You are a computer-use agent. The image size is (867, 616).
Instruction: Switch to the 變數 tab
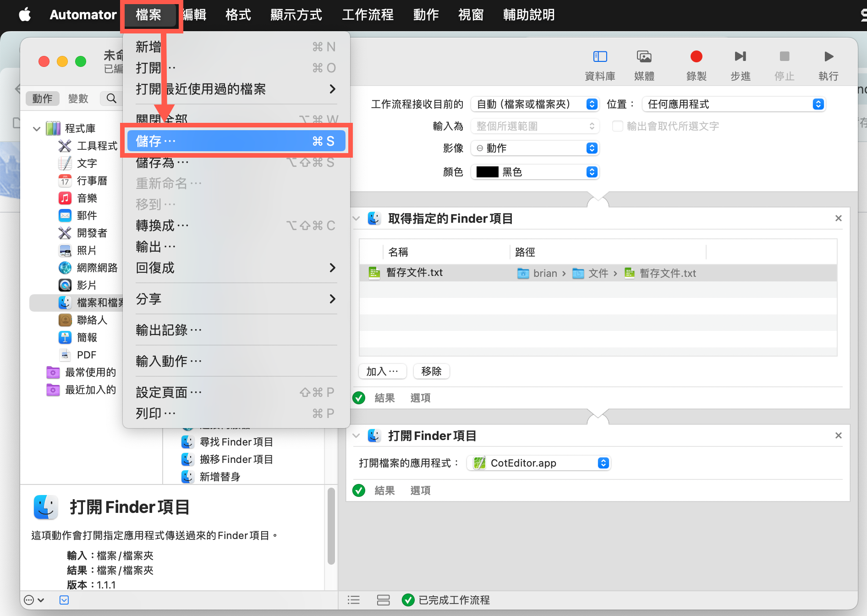coord(78,99)
